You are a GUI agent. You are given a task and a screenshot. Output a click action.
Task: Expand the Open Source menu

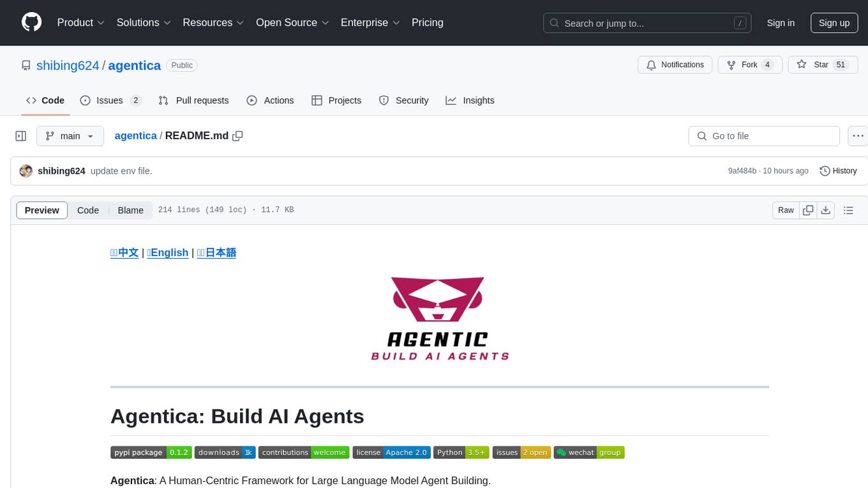[x=292, y=22]
